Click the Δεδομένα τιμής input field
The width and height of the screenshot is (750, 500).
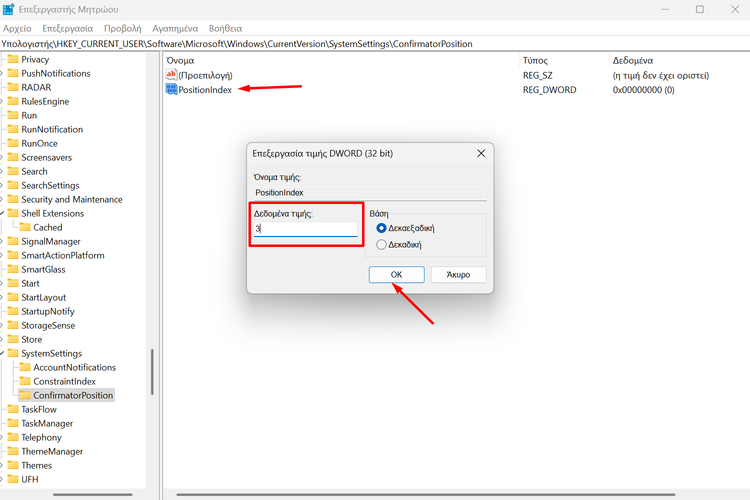305,229
